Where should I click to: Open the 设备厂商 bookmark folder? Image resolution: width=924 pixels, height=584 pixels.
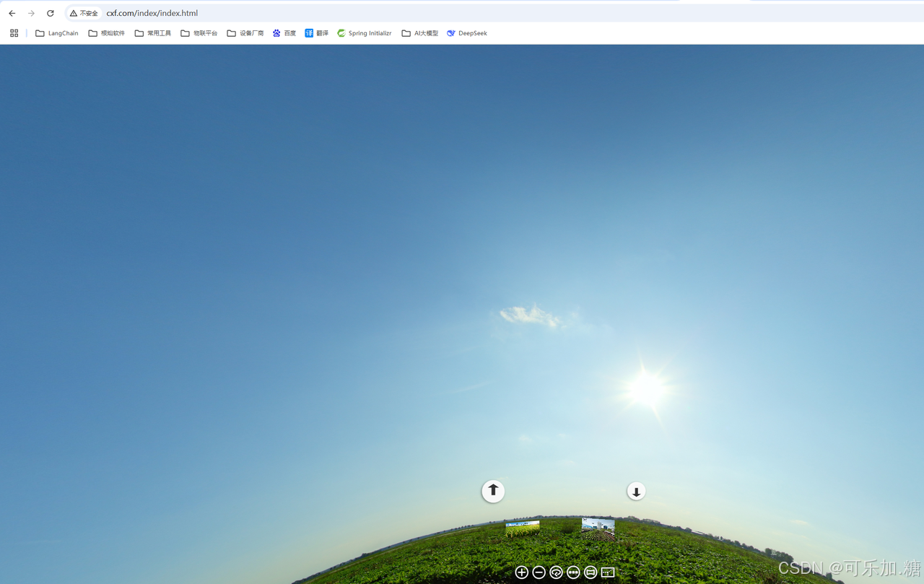coord(245,33)
